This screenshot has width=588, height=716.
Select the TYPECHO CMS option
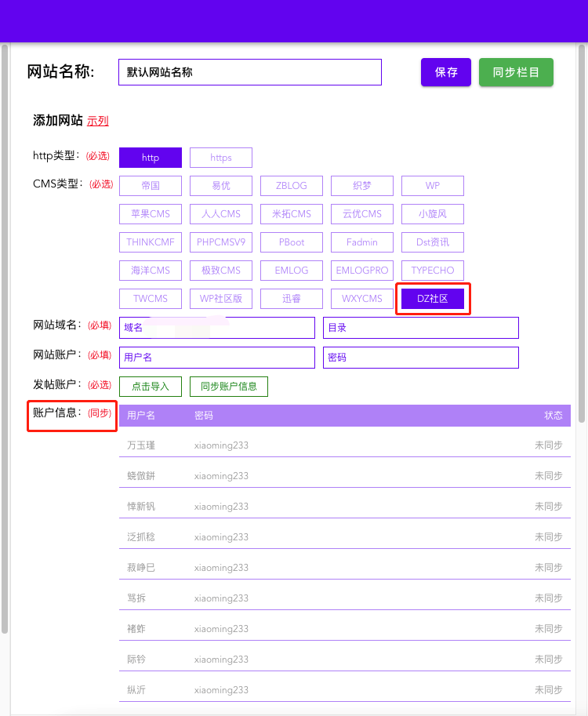point(433,271)
